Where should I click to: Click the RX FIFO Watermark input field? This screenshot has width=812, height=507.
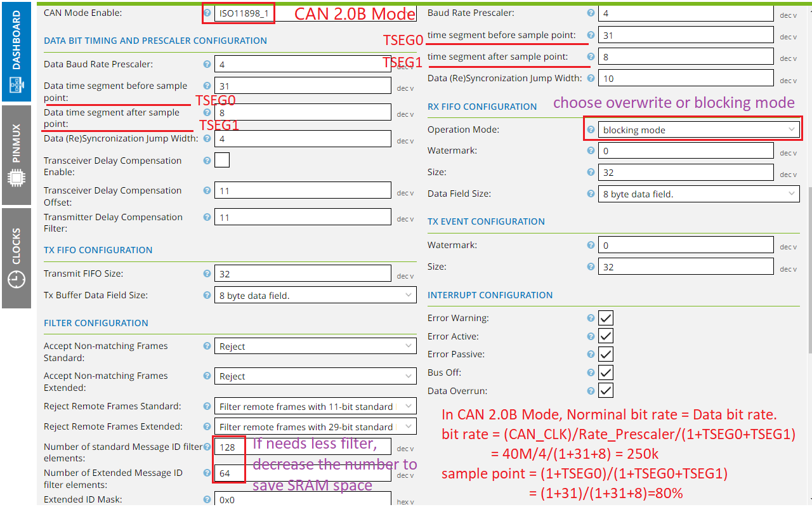[x=686, y=151]
